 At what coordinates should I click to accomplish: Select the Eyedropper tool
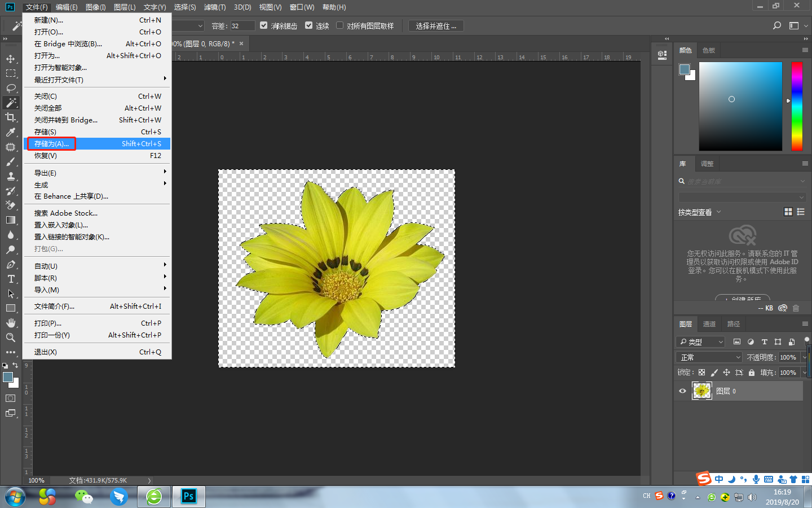[11, 132]
